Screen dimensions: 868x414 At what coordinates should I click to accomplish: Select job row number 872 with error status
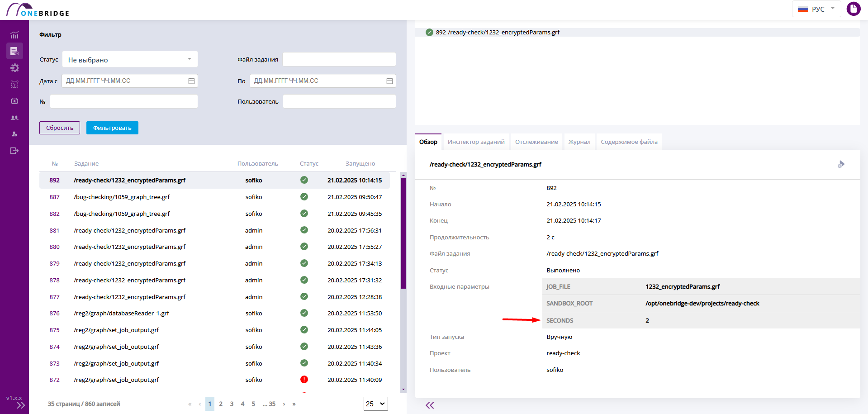pyautogui.click(x=215, y=380)
